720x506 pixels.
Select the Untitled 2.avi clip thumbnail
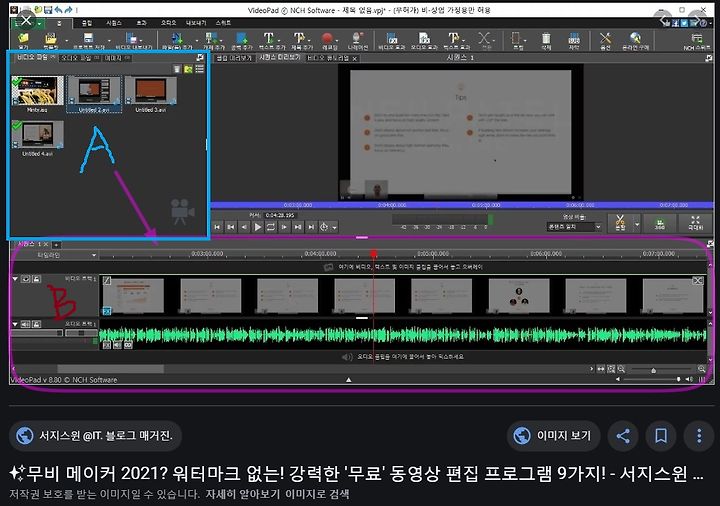pos(94,94)
